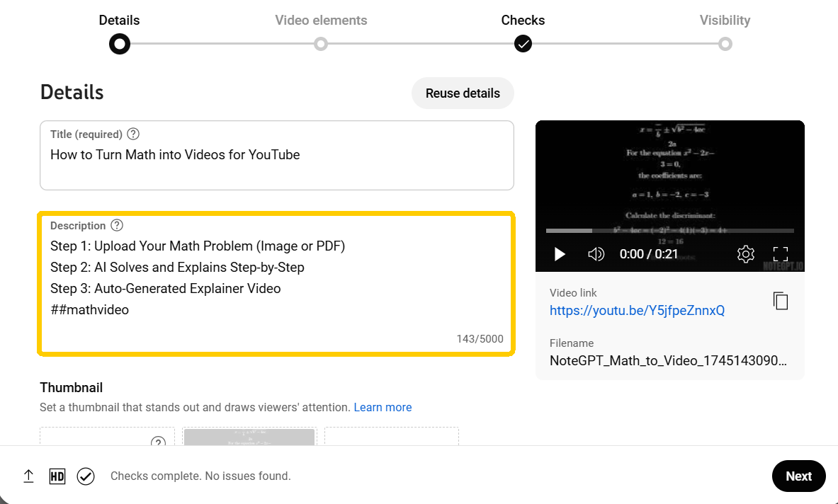Select the Details step in the progress bar
Viewport: 838px width, 504px height.
[119, 44]
